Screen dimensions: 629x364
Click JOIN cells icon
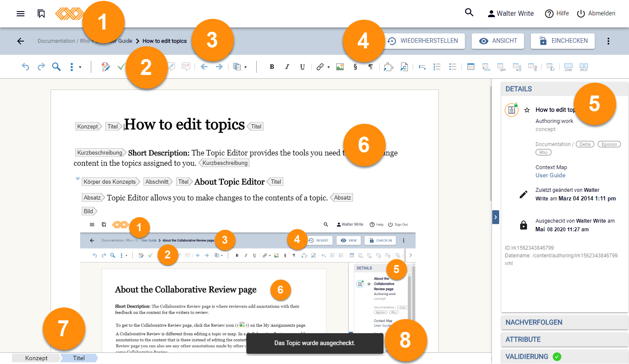(x=568, y=67)
